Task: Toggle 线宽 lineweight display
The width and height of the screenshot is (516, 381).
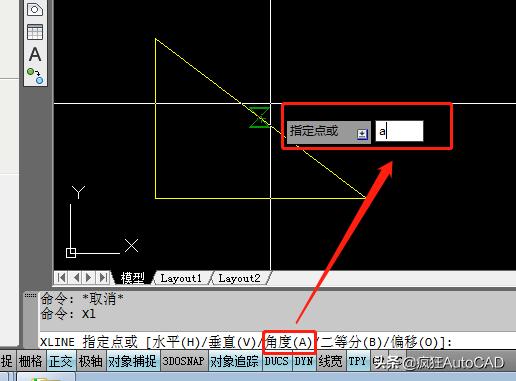Action: (330, 361)
